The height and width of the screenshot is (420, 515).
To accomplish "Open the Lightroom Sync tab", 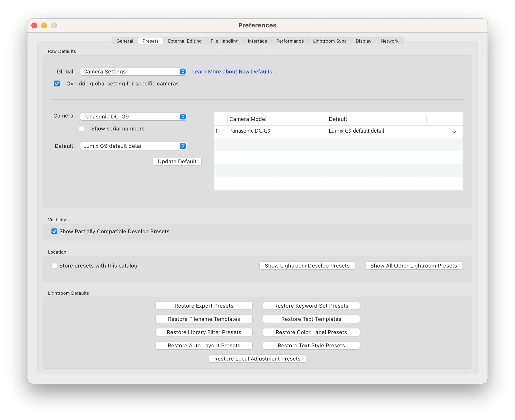I will (330, 41).
